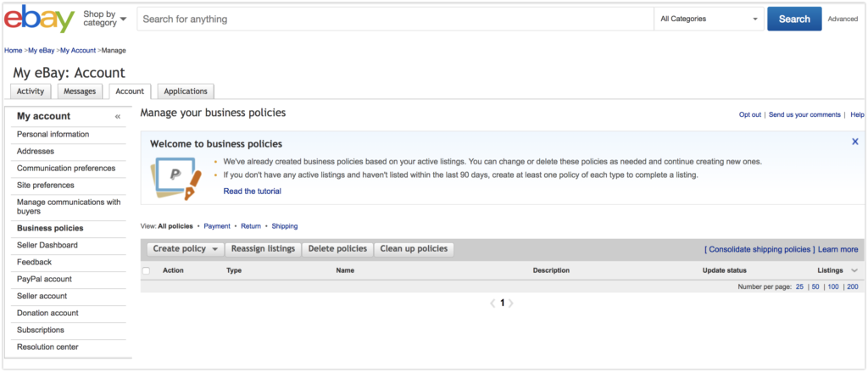This screenshot has width=868, height=372.
Task: Toggle the select-all checkbox in table header
Action: pos(146,270)
